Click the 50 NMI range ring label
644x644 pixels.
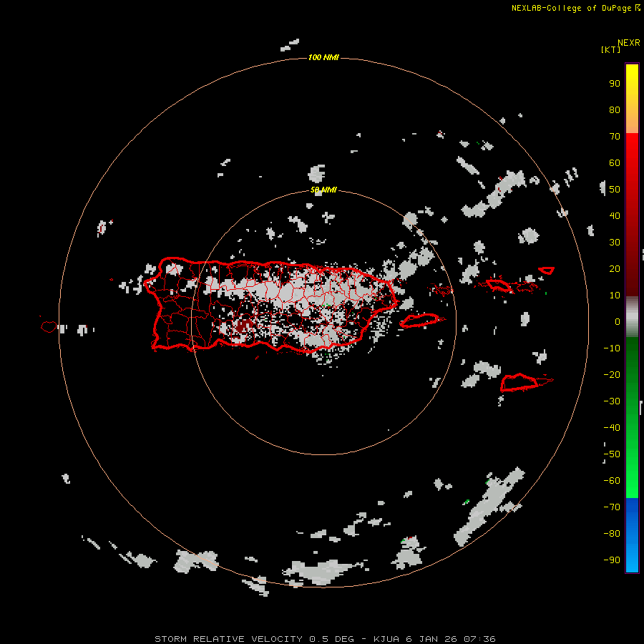tap(323, 190)
